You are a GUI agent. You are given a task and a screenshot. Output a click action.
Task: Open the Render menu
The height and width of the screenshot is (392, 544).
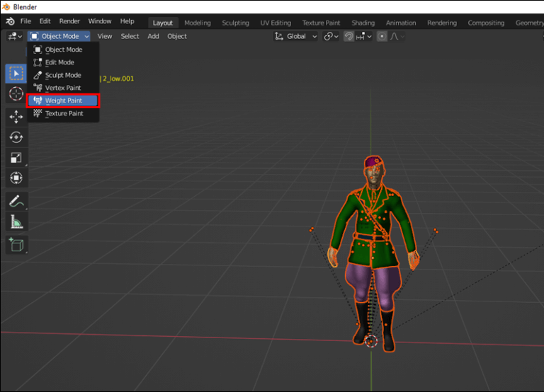pyautogui.click(x=69, y=21)
